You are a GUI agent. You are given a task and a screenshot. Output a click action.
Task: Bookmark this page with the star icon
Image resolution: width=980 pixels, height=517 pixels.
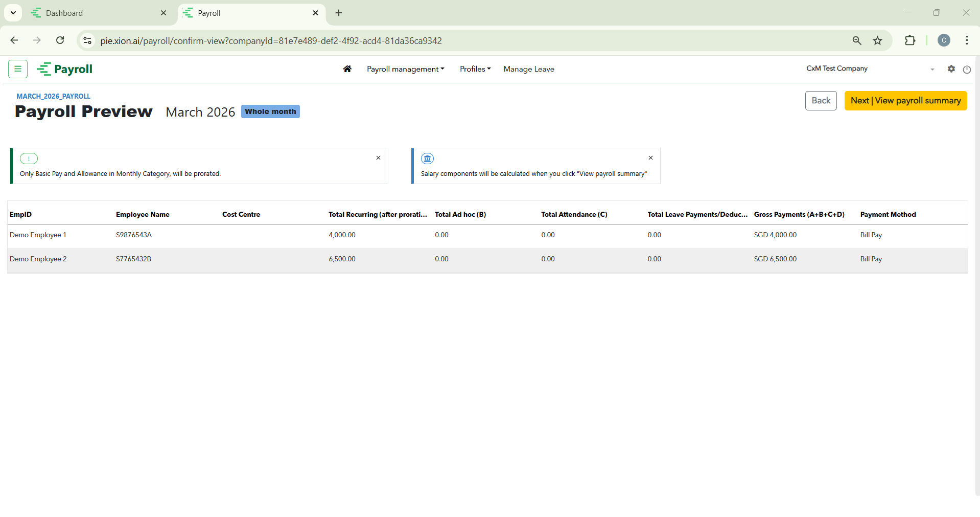click(x=877, y=40)
